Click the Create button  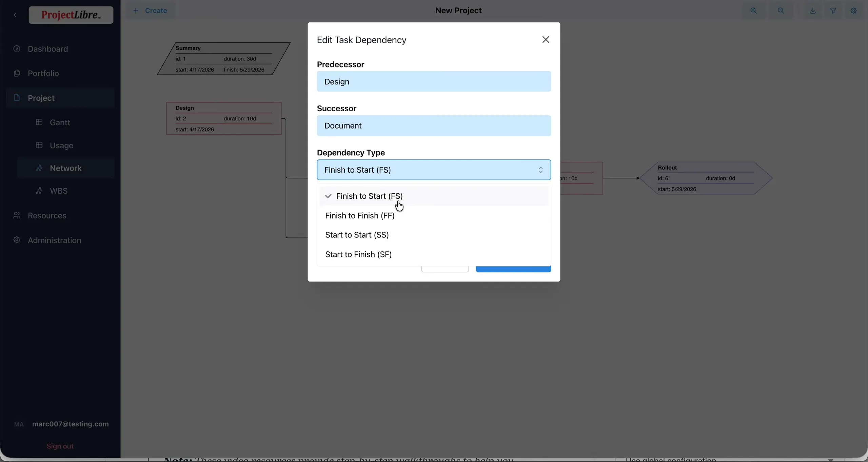tap(150, 11)
